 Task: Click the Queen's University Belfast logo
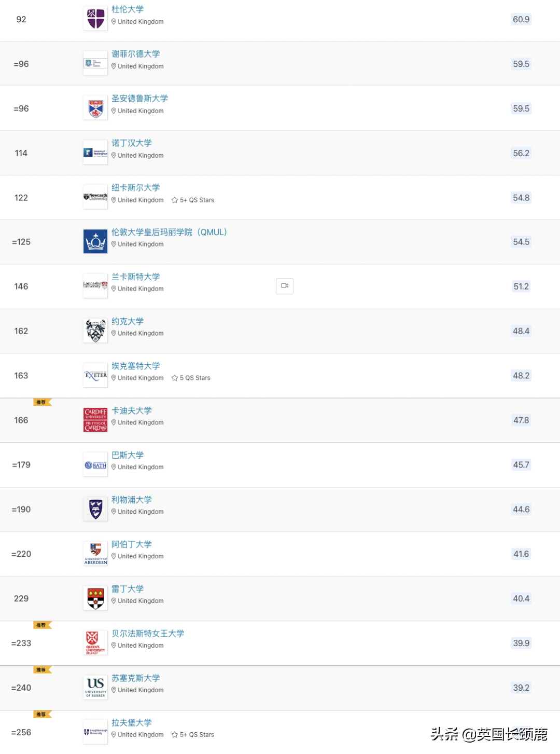(95, 643)
